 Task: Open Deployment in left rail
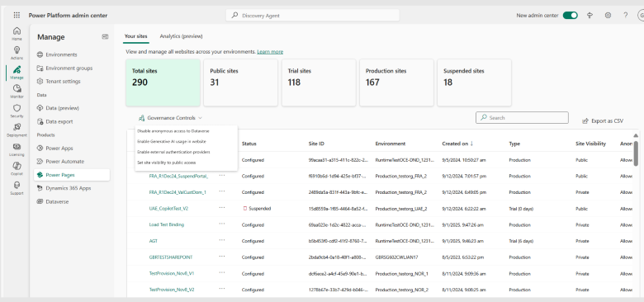click(x=17, y=130)
